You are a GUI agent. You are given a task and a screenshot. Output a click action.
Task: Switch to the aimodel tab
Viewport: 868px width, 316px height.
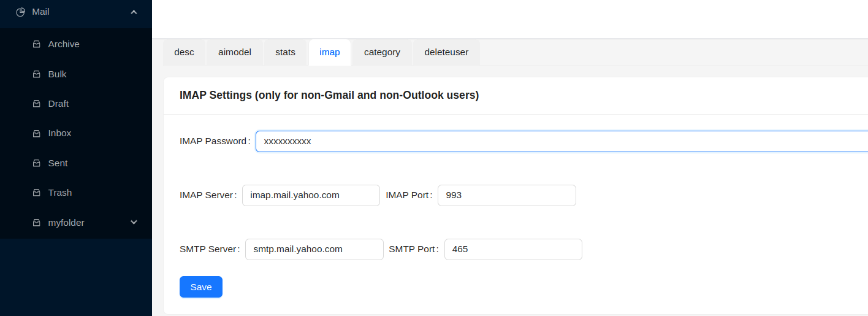(235, 52)
